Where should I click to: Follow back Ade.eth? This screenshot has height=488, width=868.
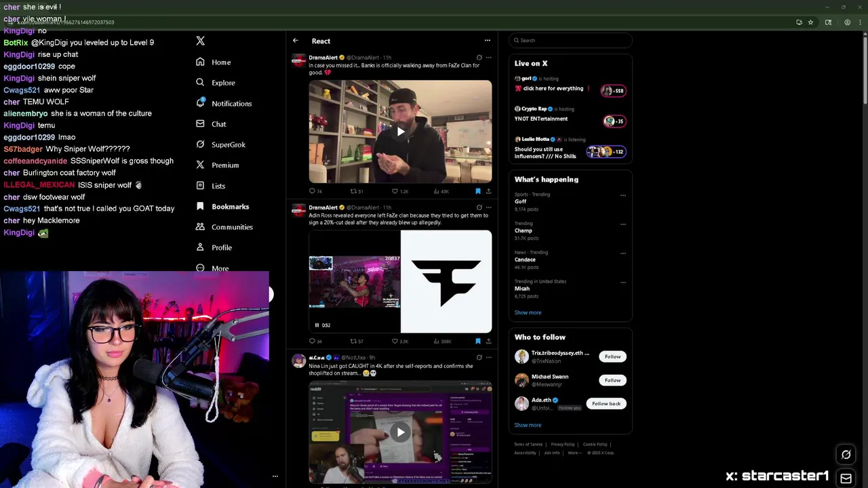606,404
